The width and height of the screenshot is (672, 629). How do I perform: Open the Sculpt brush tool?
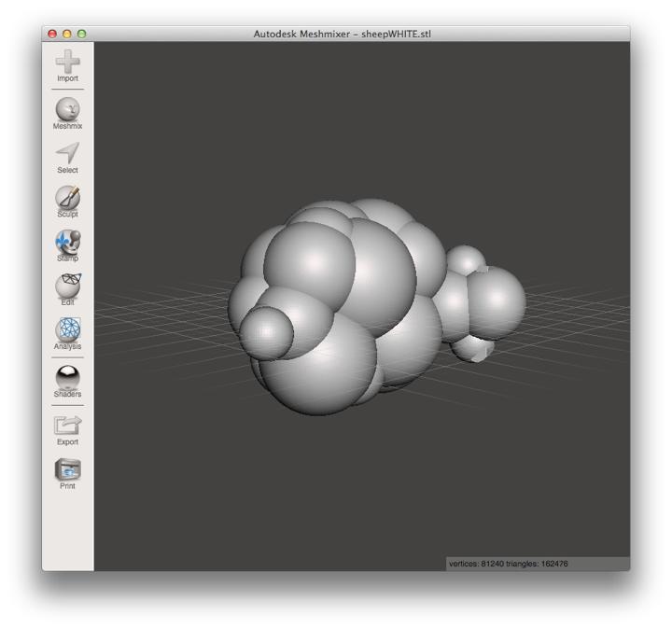tap(67, 198)
